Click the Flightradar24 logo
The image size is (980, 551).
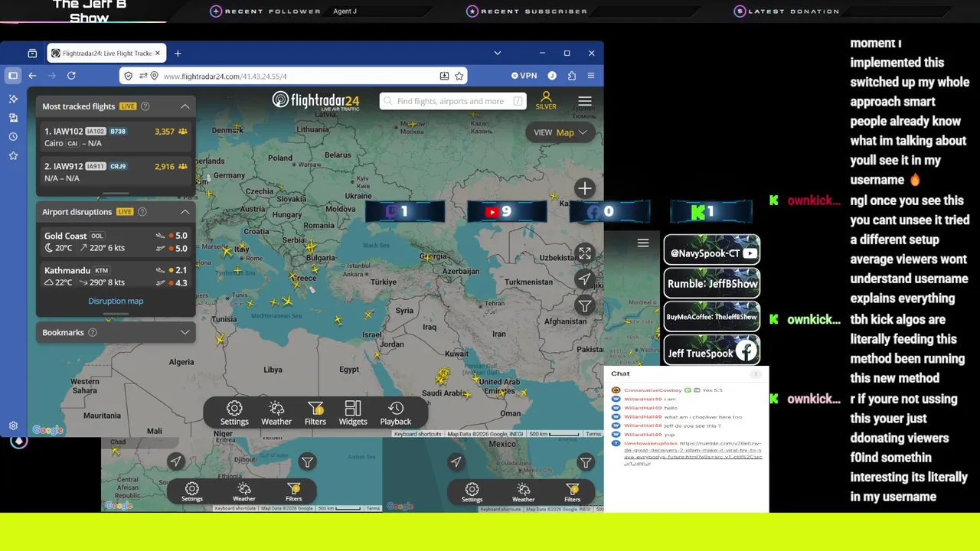(316, 101)
